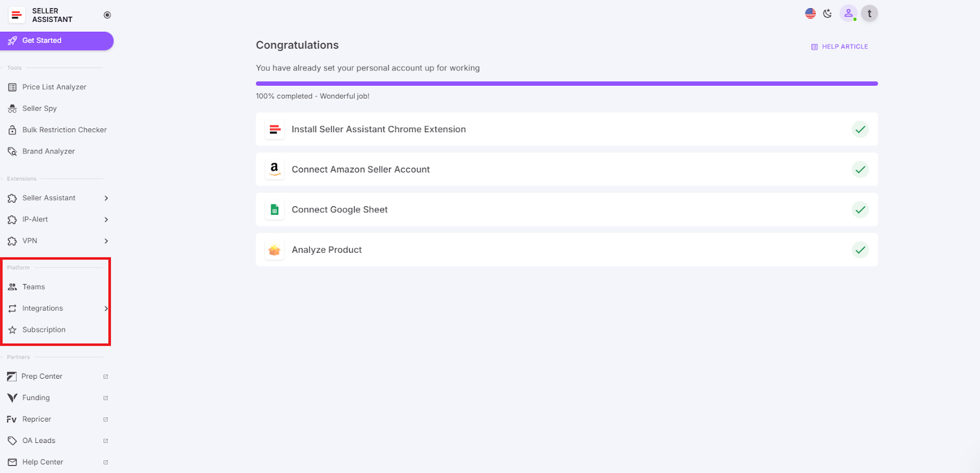Click the Bulk Restriction Checker lock icon
The height and width of the screenshot is (473, 980).
click(12, 130)
